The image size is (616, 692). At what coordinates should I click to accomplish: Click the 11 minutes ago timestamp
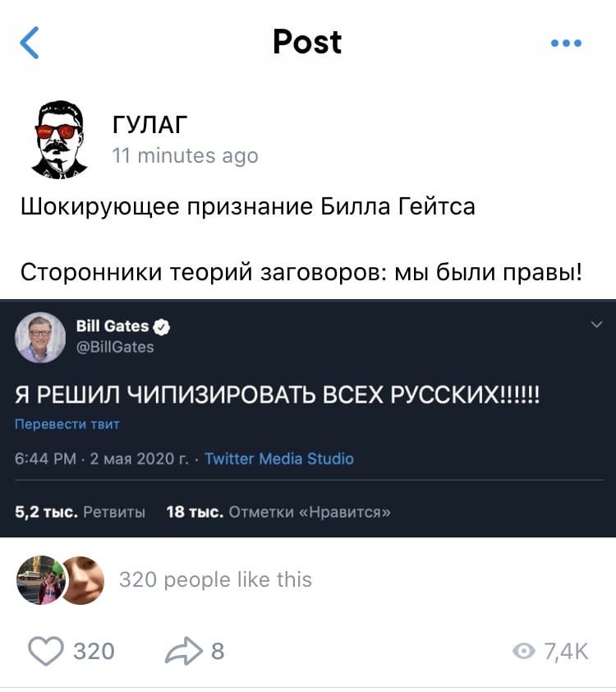click(185, 155)
